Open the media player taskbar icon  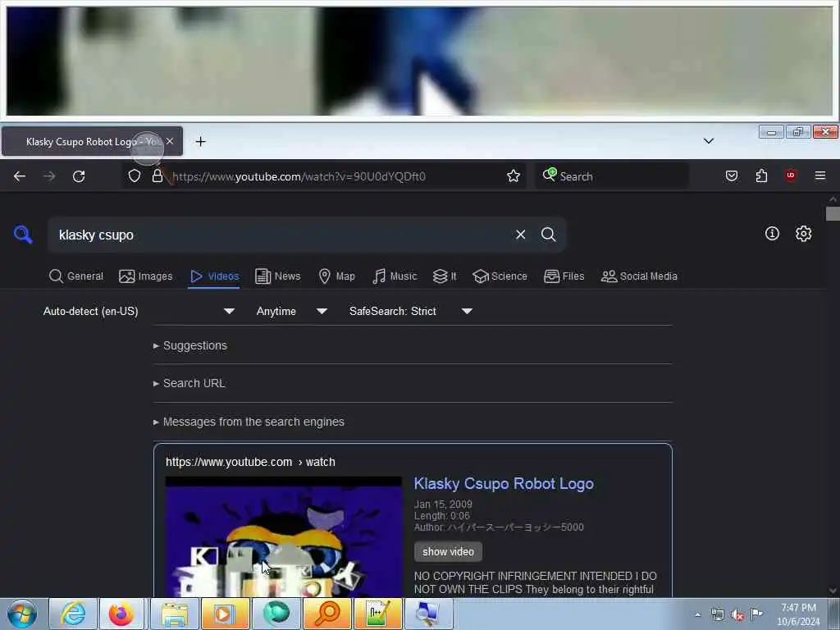[x=225, y=614]
